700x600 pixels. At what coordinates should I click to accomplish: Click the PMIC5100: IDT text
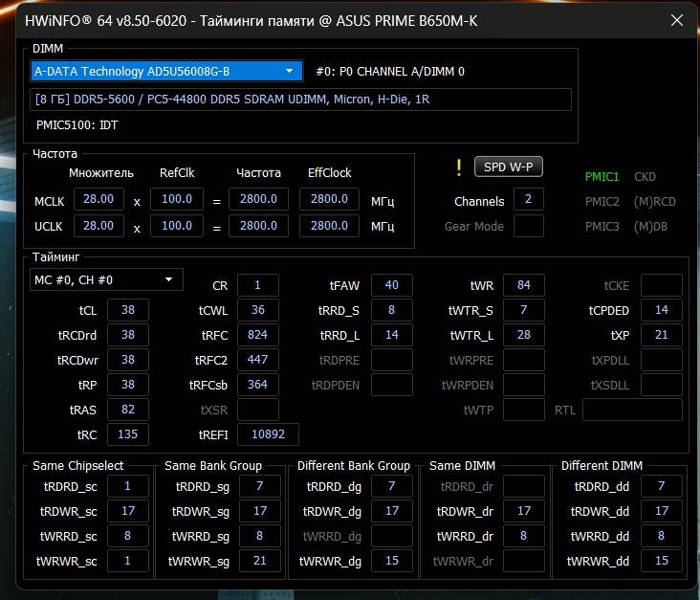tap(77, 125)
